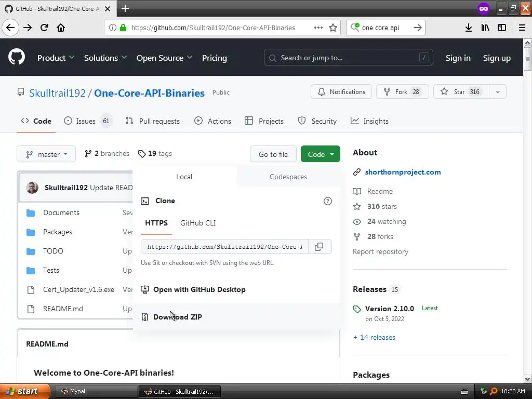
Task: Focus the GitHub search input field
Action: [x=349, y=58]
